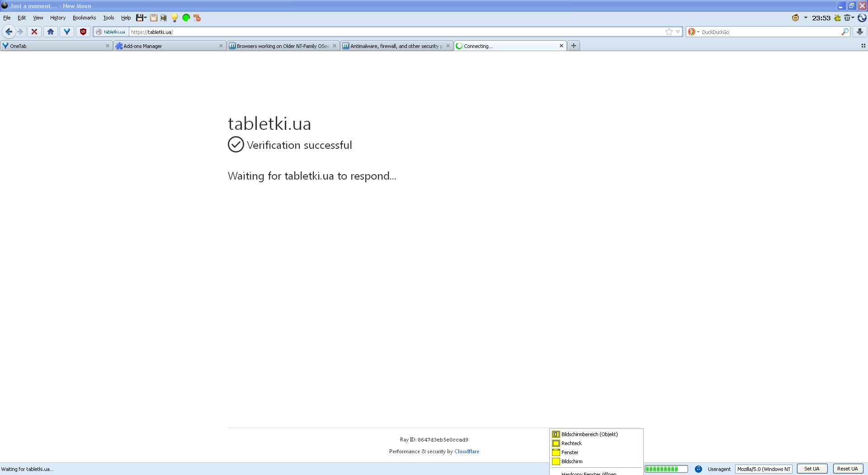Click the 23:53 toolbar clock
Image resolution: width=868 pixels, height=475 pixels.
(x=821, y=18)
